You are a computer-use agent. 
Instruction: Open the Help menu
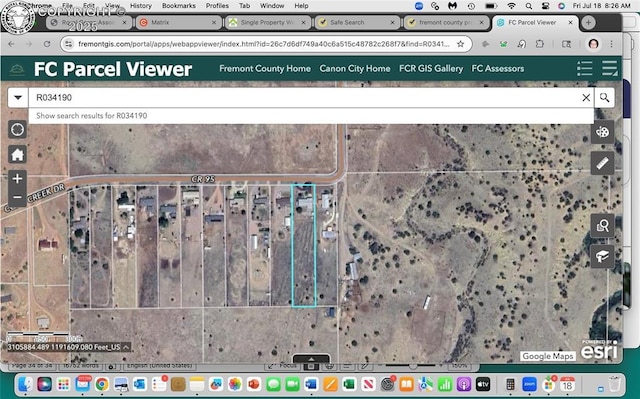tap(301, 6)
